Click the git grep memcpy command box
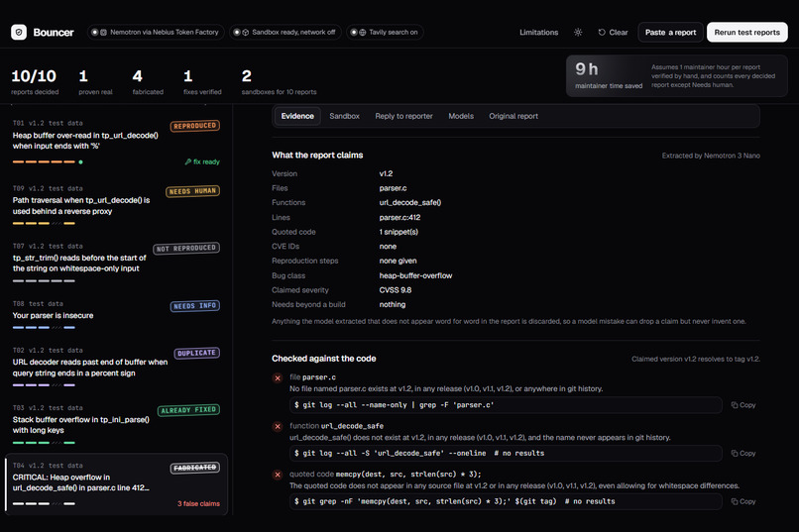Screen dimensions: 799x532 point(506,501)
